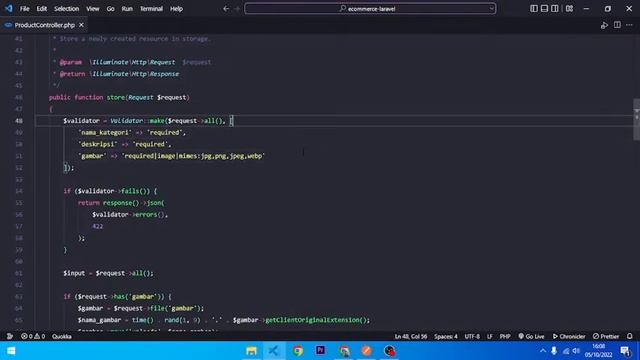This screenshot has height=360, width=640.
Task: Click the status code 422
Action: coord(98,226)
